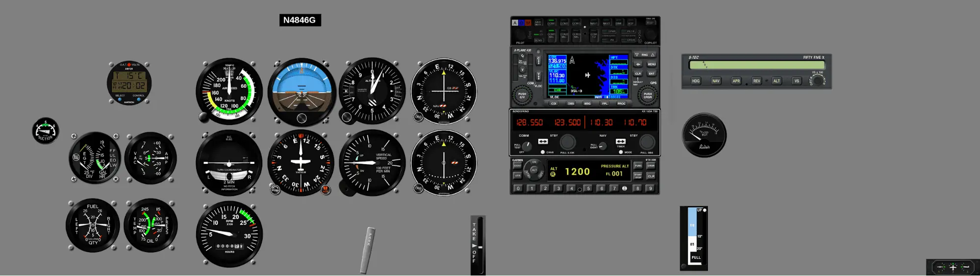The height and width of the screenshot is (276, 980).
Task: Open messages with the GPS MSG button
Action: point(587,103)
